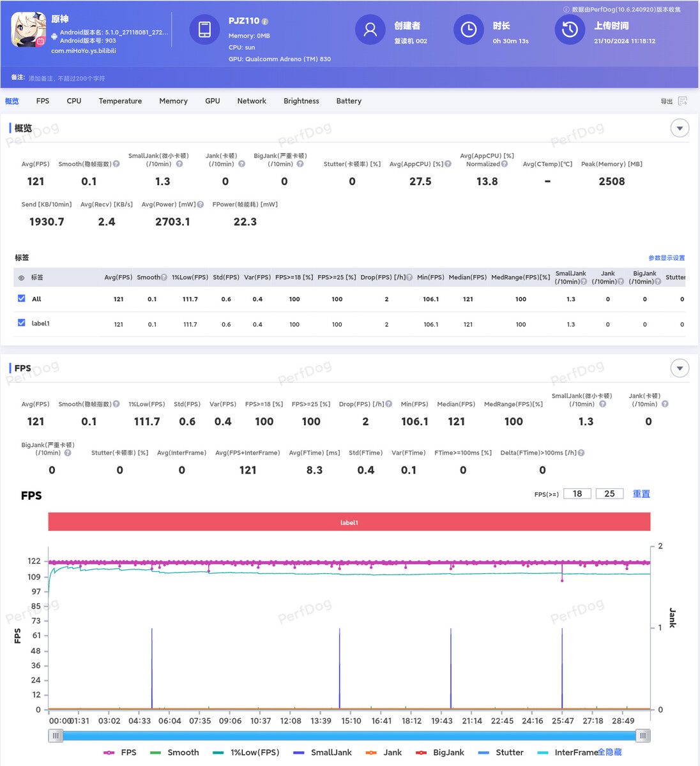This screenshot has width=700, height=766.
Task: Click help icon beside Smooth in label table header
Action: pos(164,278)
